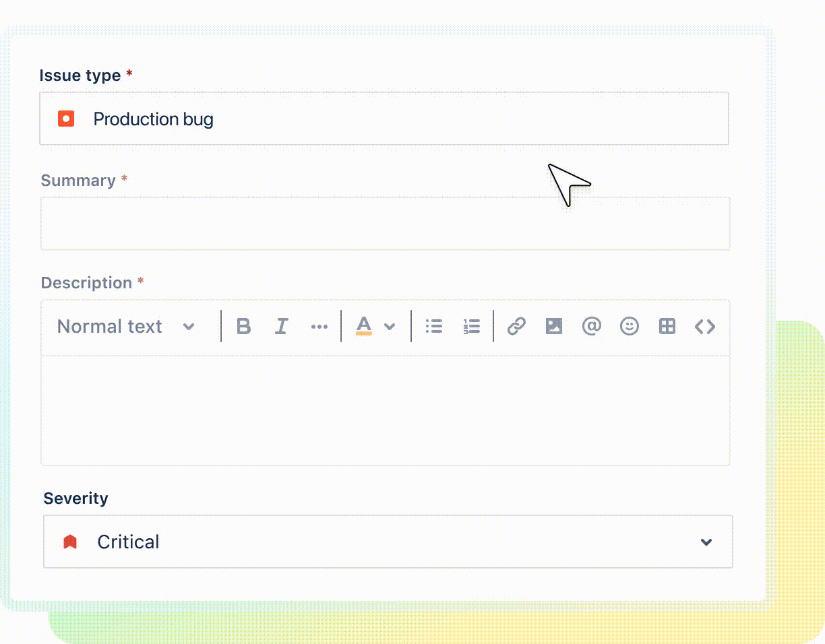825x644 pixels.
Task: Click inside the Description text area
Action: [x=386, y=410]
